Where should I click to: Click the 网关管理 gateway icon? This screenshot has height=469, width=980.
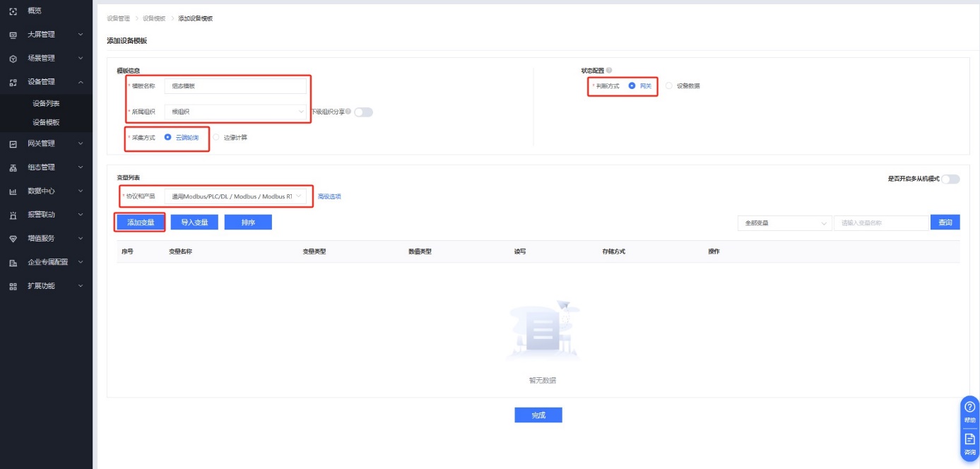click(13, 144)
